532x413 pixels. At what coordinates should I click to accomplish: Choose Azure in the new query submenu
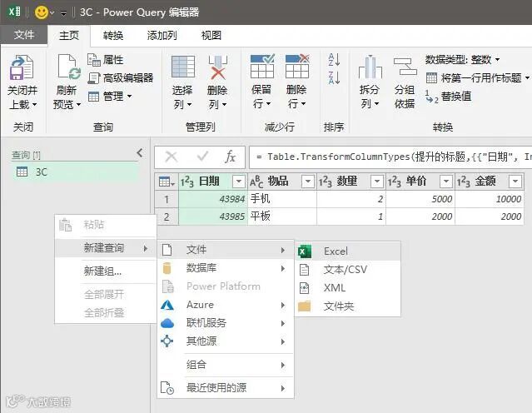click(x=226, y=305)
